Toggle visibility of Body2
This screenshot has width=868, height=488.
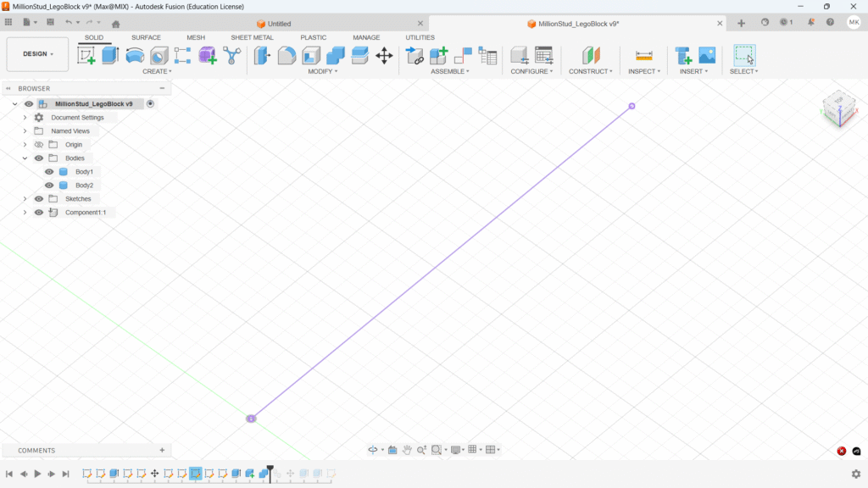click(x=49, y=186)
